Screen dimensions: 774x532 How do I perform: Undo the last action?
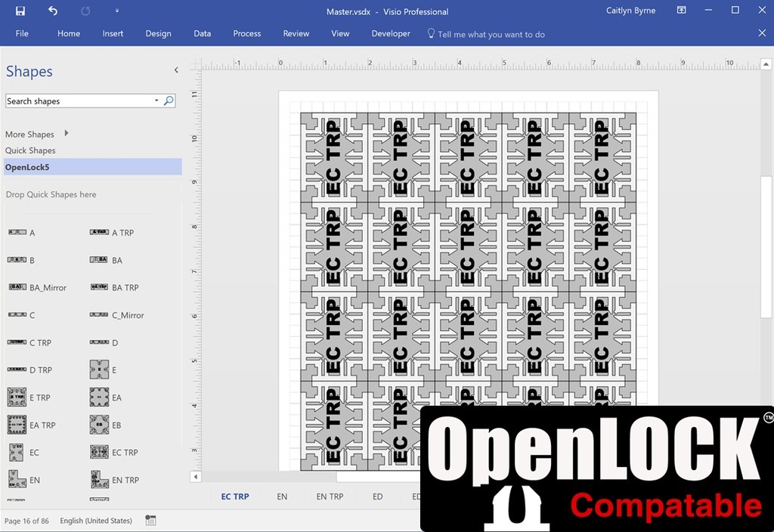pyautogui.click(x=53, y=11)
